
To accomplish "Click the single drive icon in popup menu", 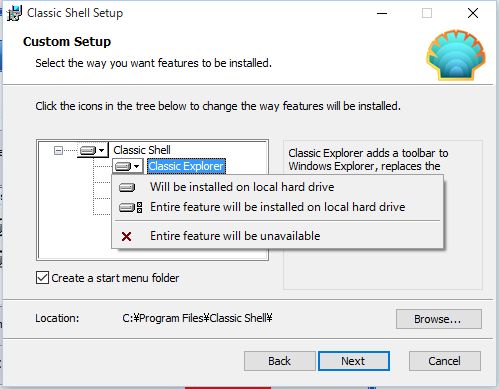I will click(127, 187).
